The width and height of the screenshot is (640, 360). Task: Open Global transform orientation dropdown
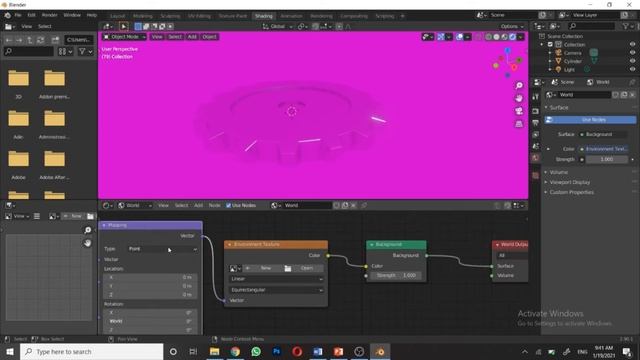(x=277, y=27)
